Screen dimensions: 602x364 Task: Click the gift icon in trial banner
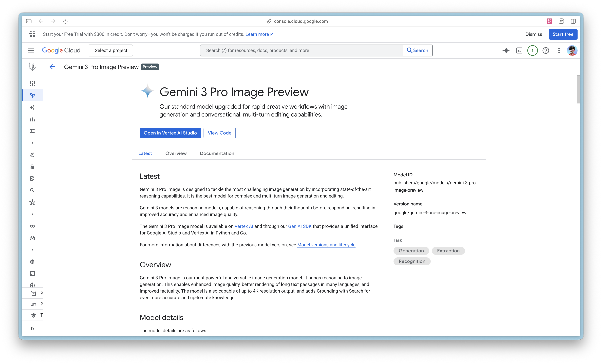point(32,34)
